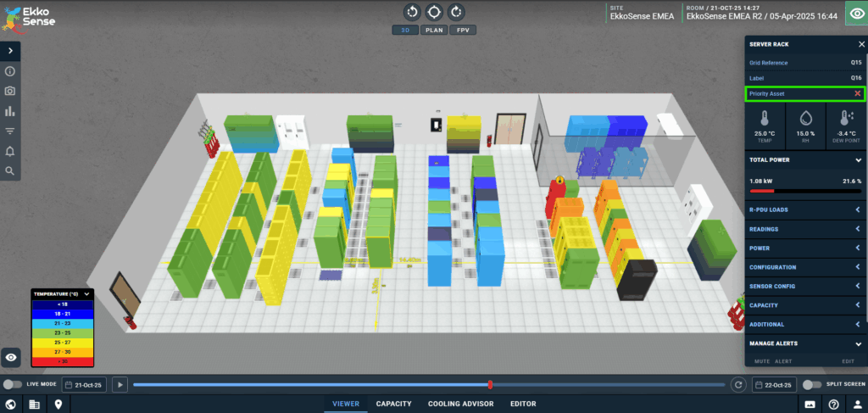Click the red >30 legend swatch

click(x=63, y=361)
